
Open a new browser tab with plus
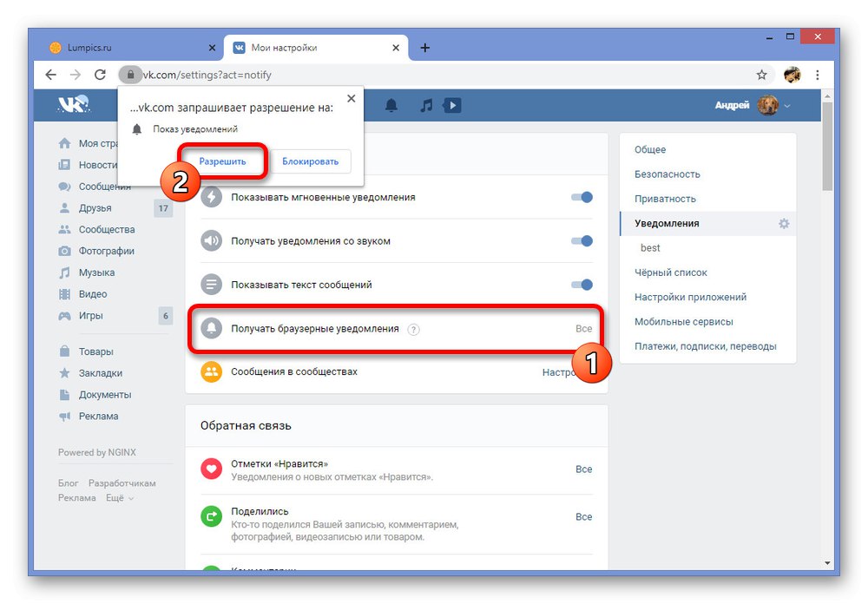pyautogui.click(x=424, y=49)
